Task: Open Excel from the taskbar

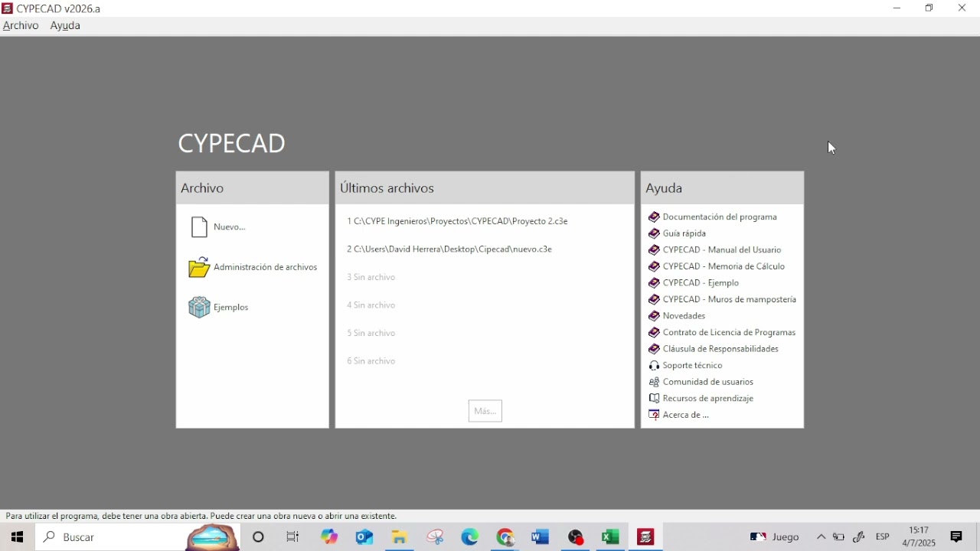Action: pos(612,538)
